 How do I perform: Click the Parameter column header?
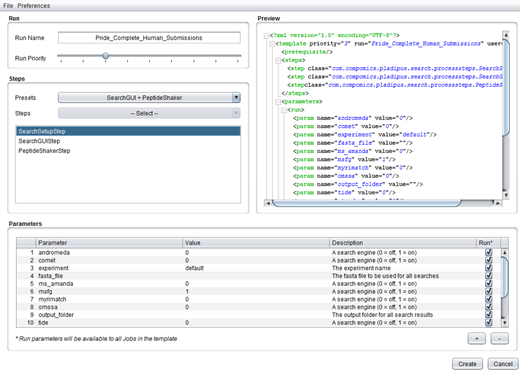click(109, 243)
